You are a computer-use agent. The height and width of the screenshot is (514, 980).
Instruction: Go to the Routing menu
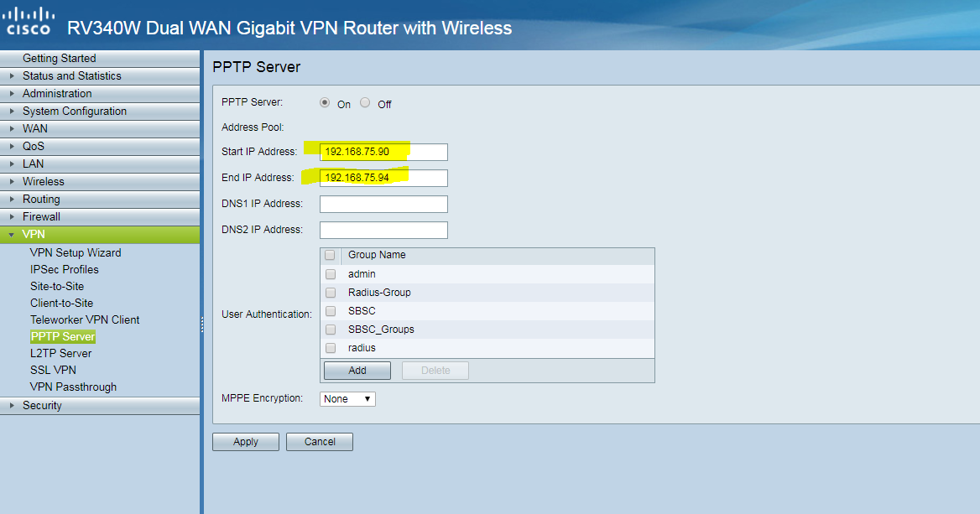click(100, 200)
